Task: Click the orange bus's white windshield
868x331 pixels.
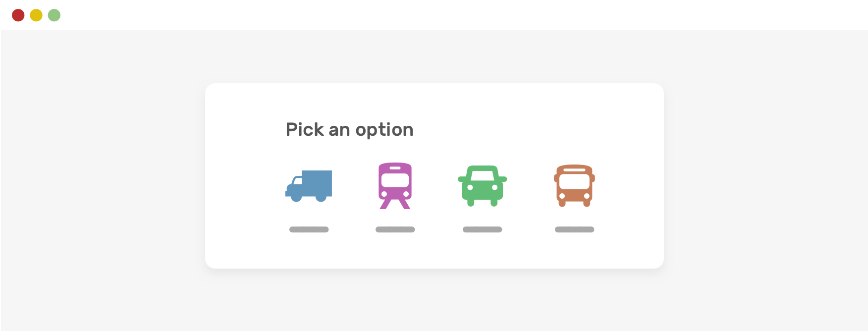Action: point(574,181)
